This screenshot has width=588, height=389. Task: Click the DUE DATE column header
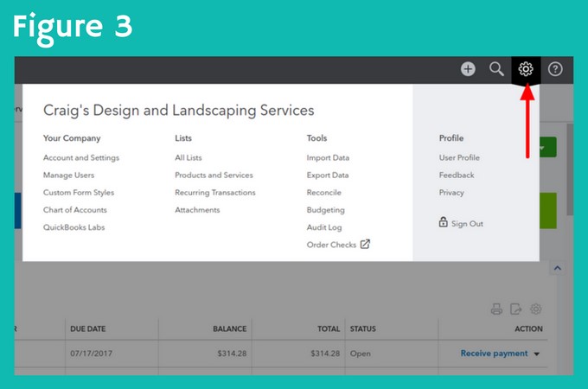[87, 328]
